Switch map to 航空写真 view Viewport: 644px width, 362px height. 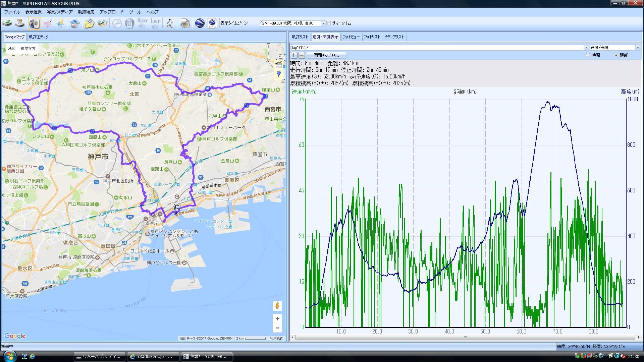(28, 49)
